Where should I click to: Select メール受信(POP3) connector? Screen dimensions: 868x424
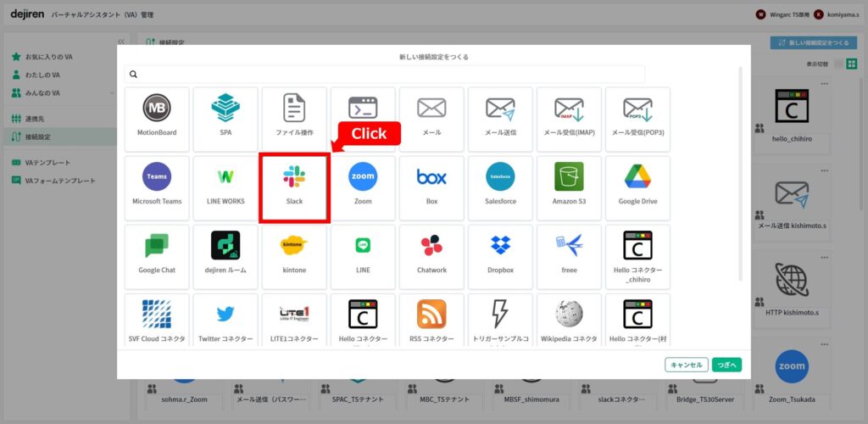637,119
